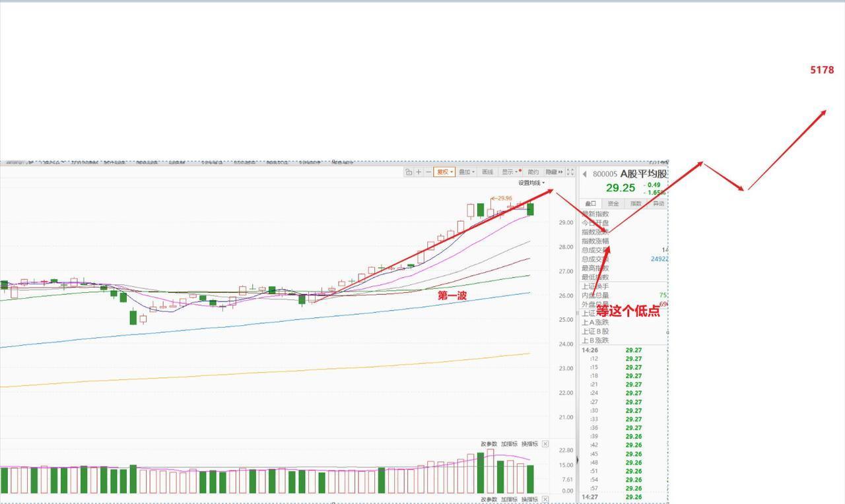
Task: Click the 最低指数 row label
Action: pyautogui.click(x=595, y=277)
